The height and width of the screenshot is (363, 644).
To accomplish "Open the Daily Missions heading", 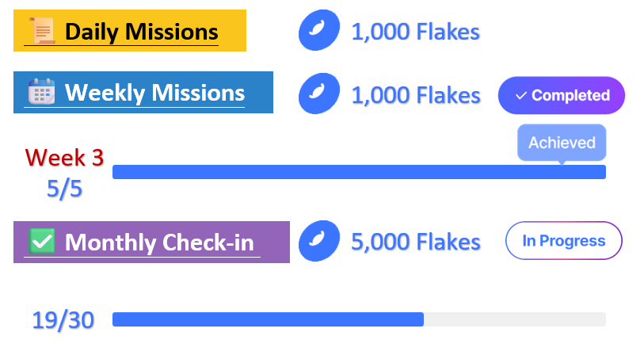I will tap(141, 32).
